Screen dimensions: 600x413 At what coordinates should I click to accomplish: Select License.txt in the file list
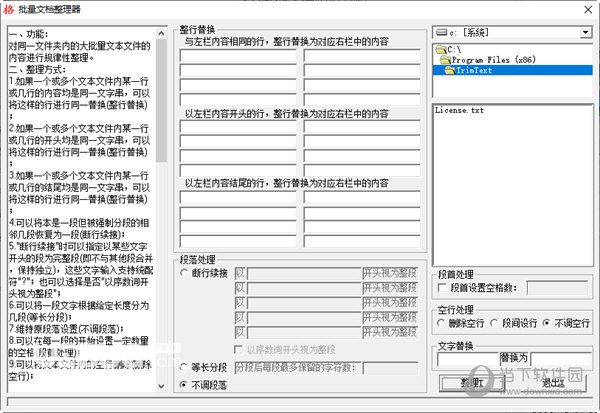(x=459, y=110)
